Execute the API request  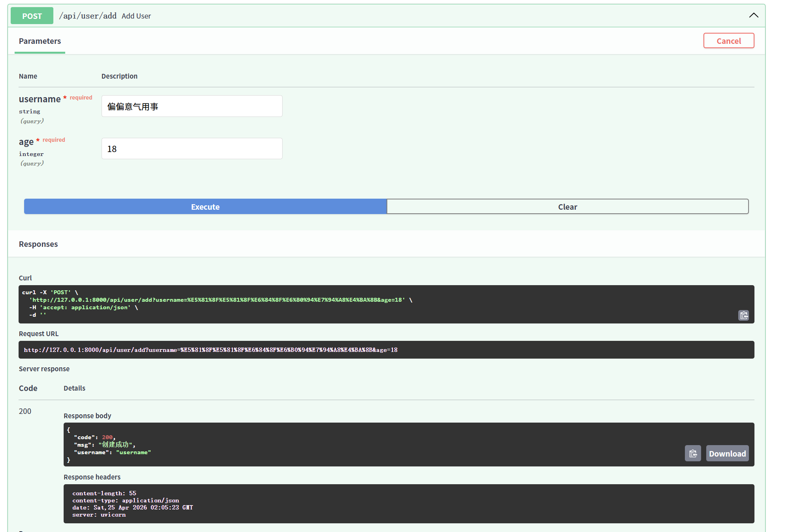205,207
